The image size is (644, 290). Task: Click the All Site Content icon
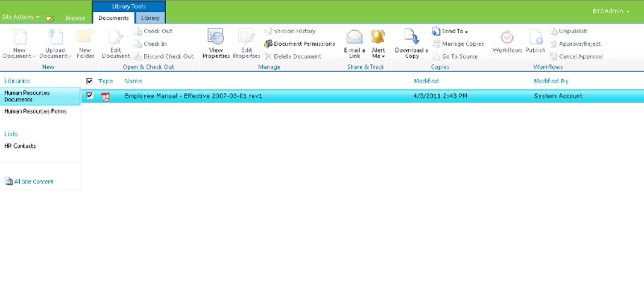pyautogui.click(x=9, y=181)
